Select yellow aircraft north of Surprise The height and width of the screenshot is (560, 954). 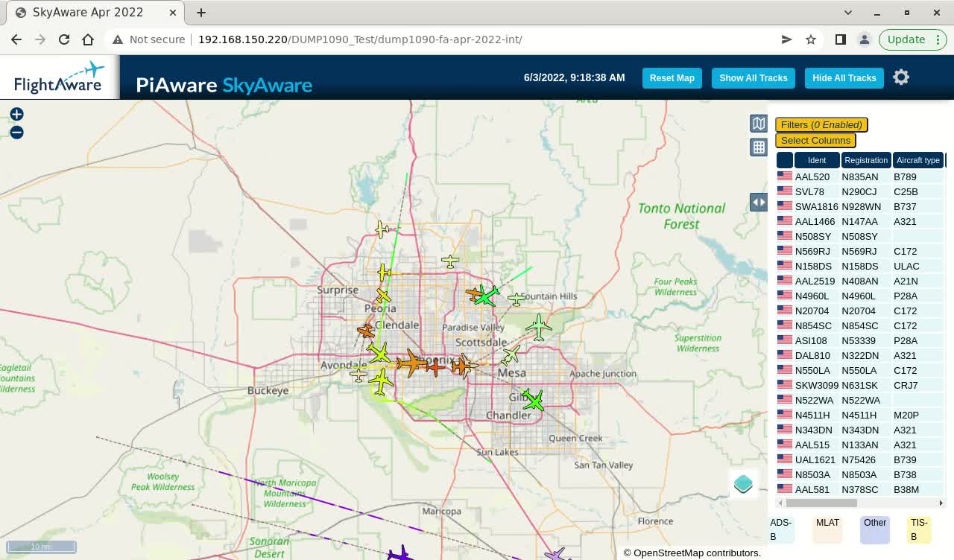(382, 229)
